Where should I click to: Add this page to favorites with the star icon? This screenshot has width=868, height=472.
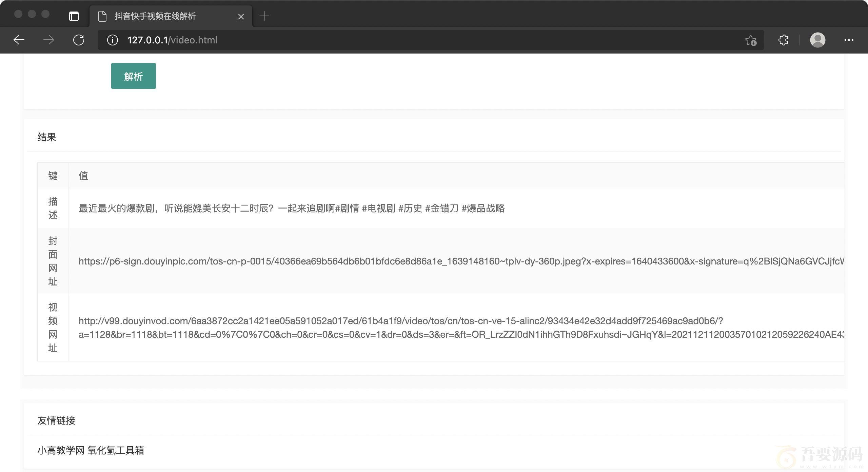[x=751, y=40]
